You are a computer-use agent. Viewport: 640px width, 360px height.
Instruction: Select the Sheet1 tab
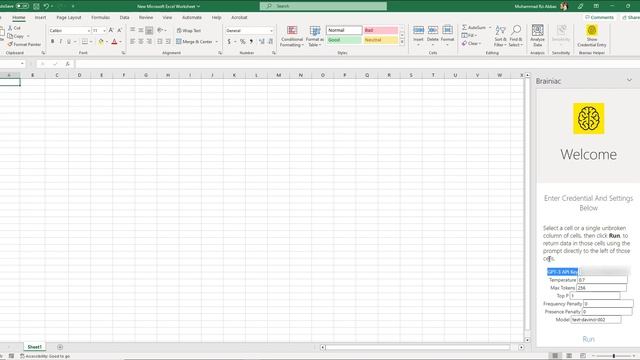(x=34, y=347)
